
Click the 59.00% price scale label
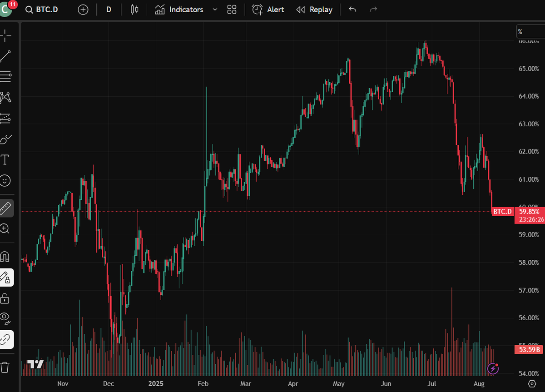pos(528,235)
